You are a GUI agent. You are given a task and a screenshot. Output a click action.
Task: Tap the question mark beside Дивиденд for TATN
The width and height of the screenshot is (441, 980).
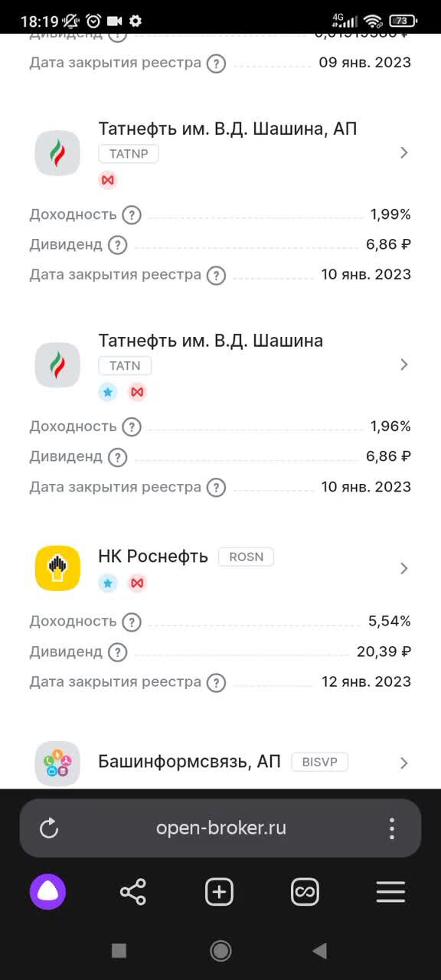(x=117, y=458)
